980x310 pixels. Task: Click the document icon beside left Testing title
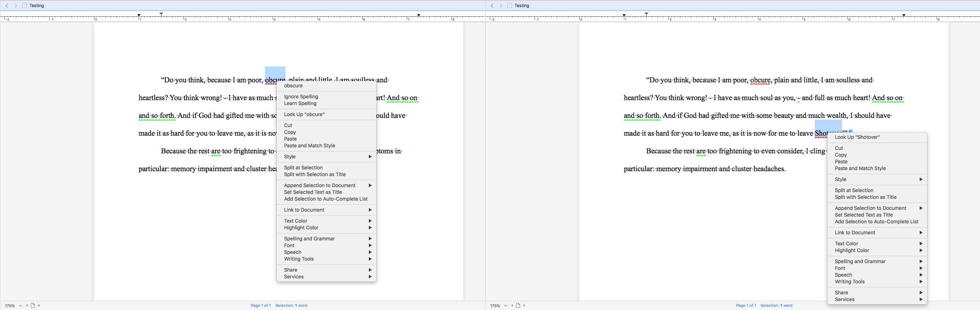[25, 6]
